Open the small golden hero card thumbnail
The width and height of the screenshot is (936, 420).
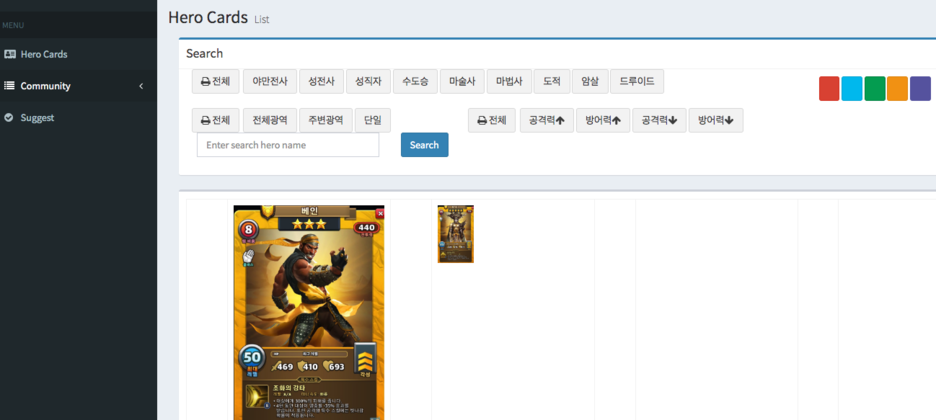(x=455, y=234)
